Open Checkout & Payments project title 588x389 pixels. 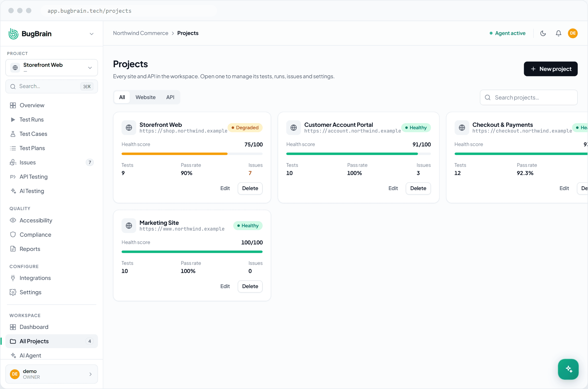pyautogui.click(x=502, y=125)
